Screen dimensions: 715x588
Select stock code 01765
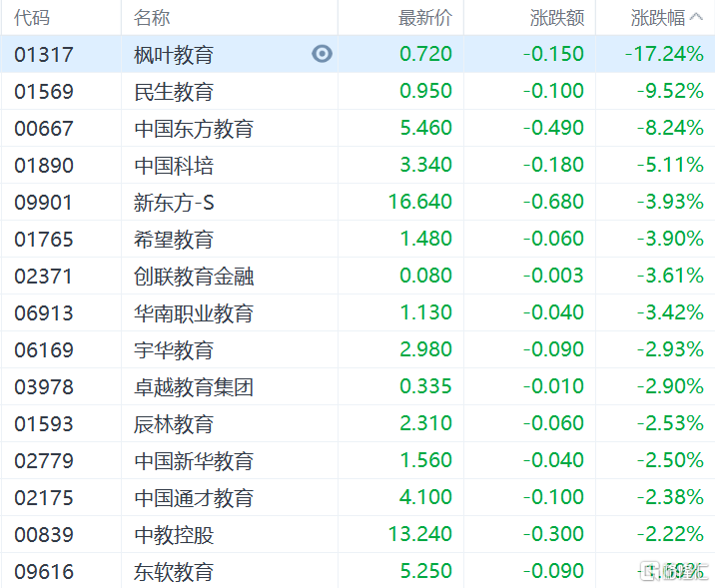44,240
